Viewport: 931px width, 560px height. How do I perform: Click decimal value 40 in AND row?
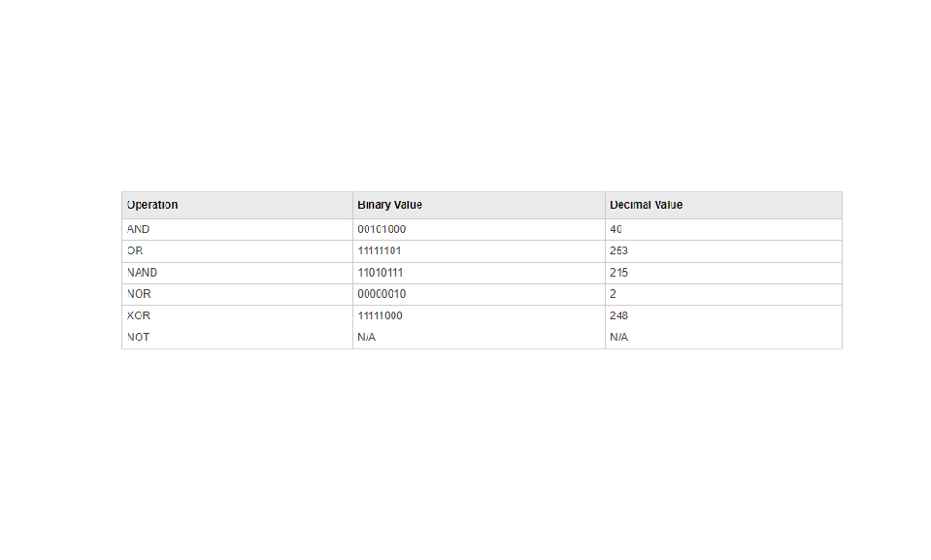click(x=615, y=230)
